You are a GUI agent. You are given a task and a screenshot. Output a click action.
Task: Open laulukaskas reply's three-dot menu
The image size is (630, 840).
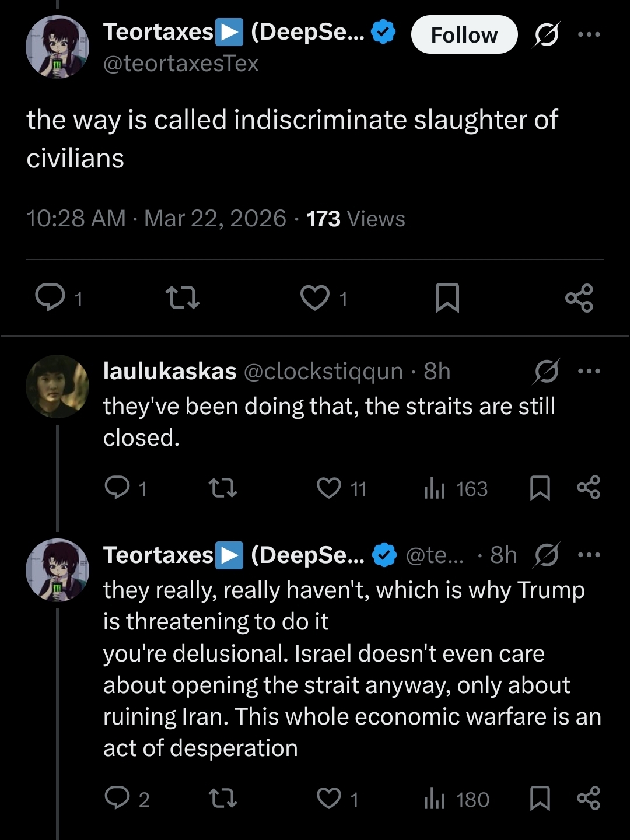tap(589, 371)
